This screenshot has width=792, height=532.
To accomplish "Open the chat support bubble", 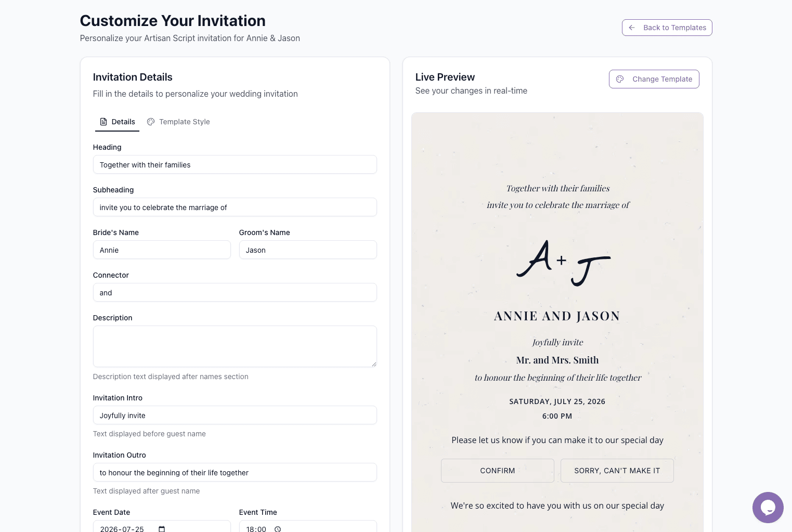I will click(x=768, y=508).
